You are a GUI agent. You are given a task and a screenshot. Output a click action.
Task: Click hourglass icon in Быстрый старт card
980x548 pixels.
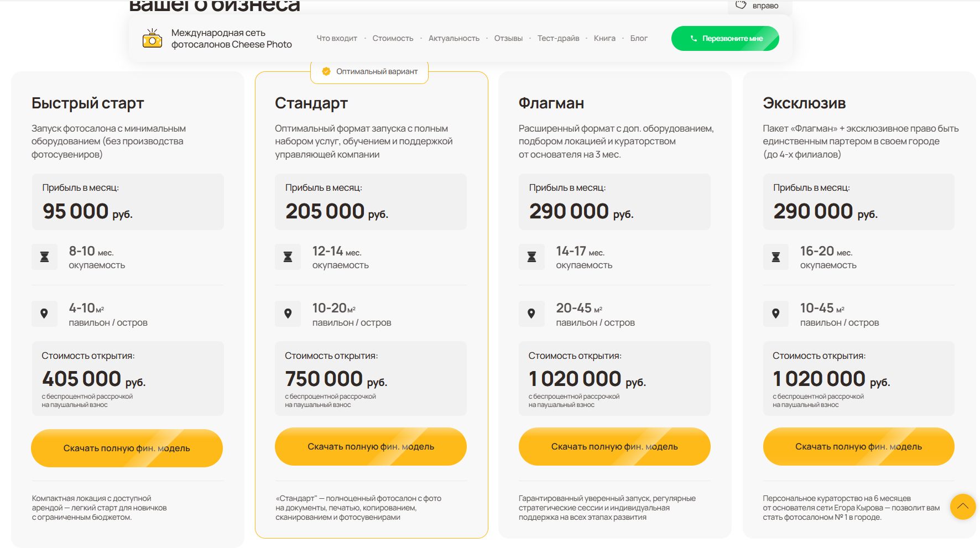[x=45, y=257]
